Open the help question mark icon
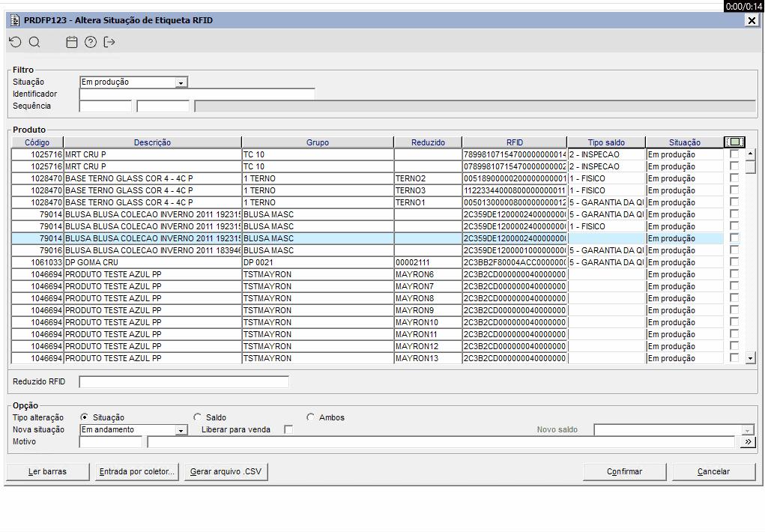Viewport: 765px width, 532px height. (90, 42)
